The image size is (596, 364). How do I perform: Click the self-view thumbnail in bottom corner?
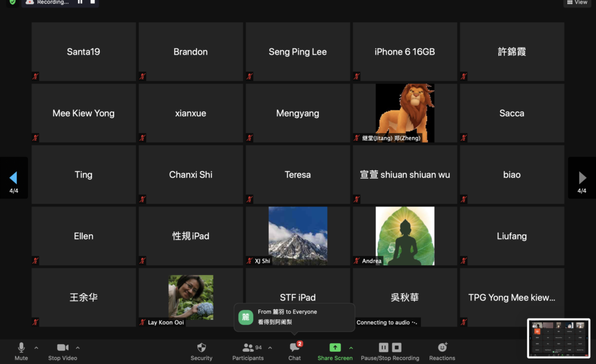(x=558, y=338)
